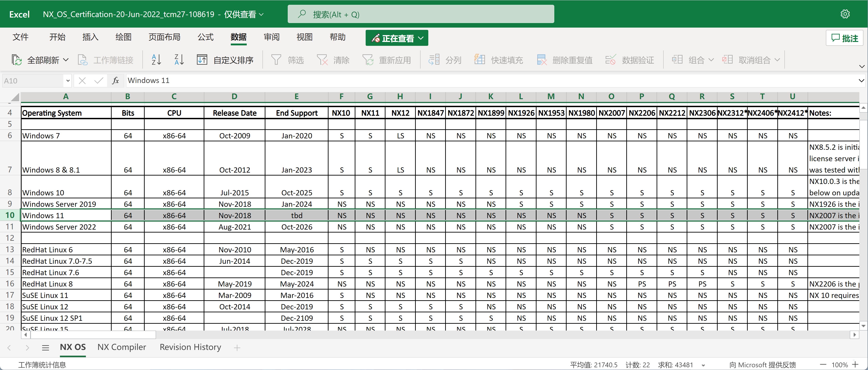Click the formula bar showing Windows 11
Viewport: 868px width, 370px height.
tap(491, 81)
